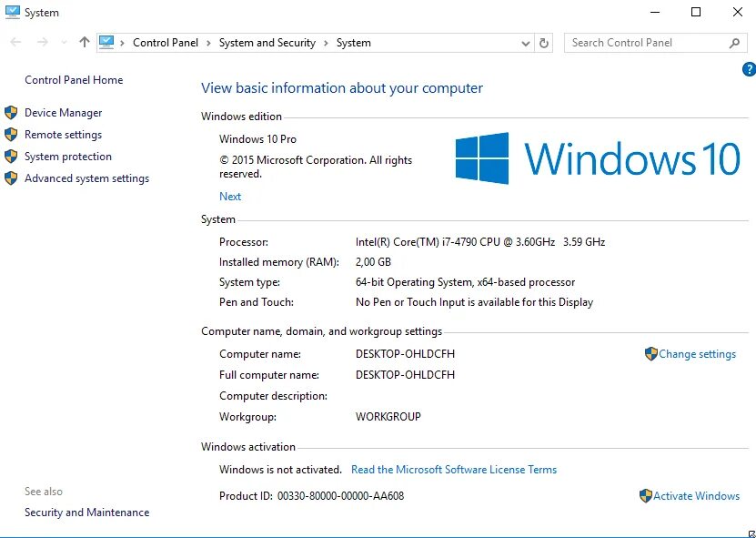
Task: Click the Activate Windows link
Action: (696, 496)
